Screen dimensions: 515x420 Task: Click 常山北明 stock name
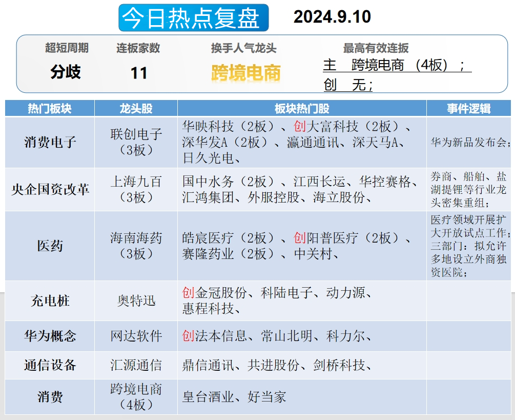[x=286, y=336]
